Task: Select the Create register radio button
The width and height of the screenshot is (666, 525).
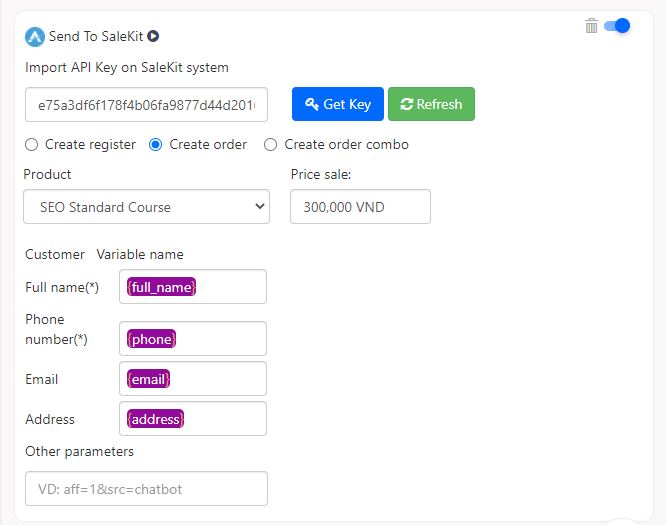Action: click(x=31, y=145)
